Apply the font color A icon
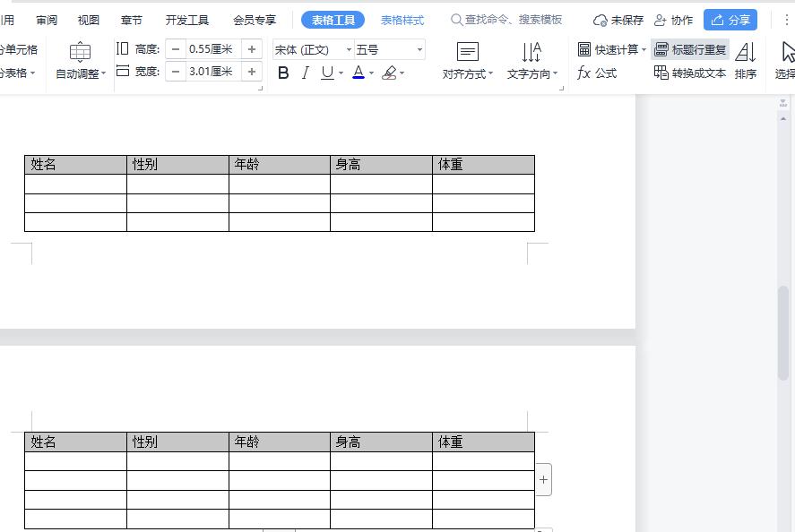 [359, 73]
